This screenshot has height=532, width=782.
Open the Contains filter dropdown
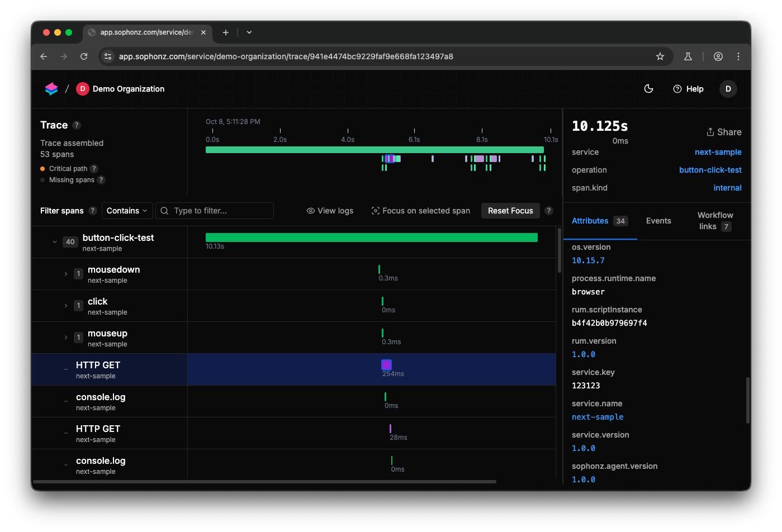pos(127,211)
